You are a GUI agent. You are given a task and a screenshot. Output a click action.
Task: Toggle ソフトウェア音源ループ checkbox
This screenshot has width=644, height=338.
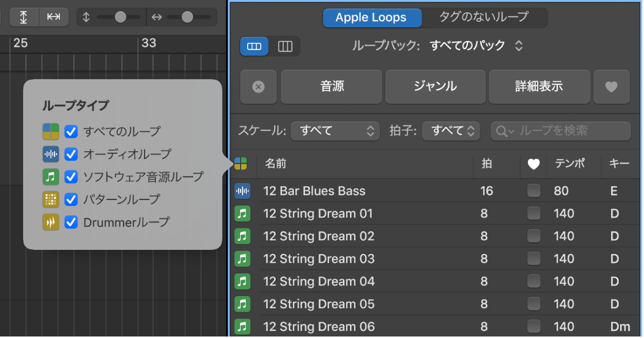[71, 177]
